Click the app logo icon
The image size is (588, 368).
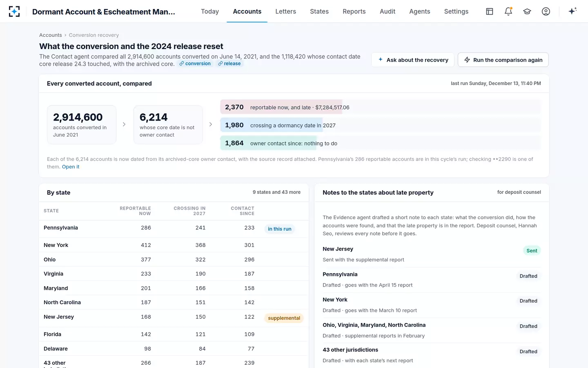tap(14, 11)
